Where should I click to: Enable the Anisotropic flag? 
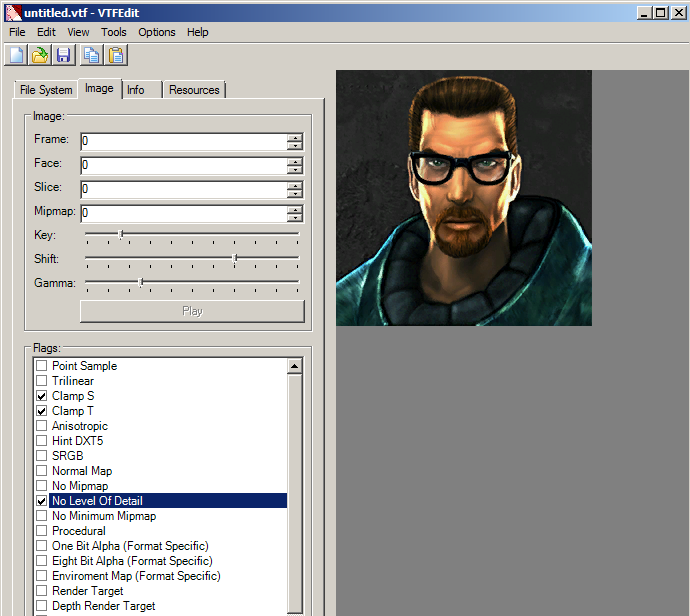(x=41, y=426)
